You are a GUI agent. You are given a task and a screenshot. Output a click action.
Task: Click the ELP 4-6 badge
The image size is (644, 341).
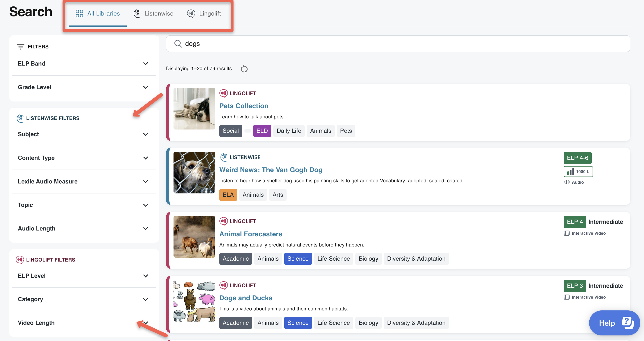[x=578, y=158]
